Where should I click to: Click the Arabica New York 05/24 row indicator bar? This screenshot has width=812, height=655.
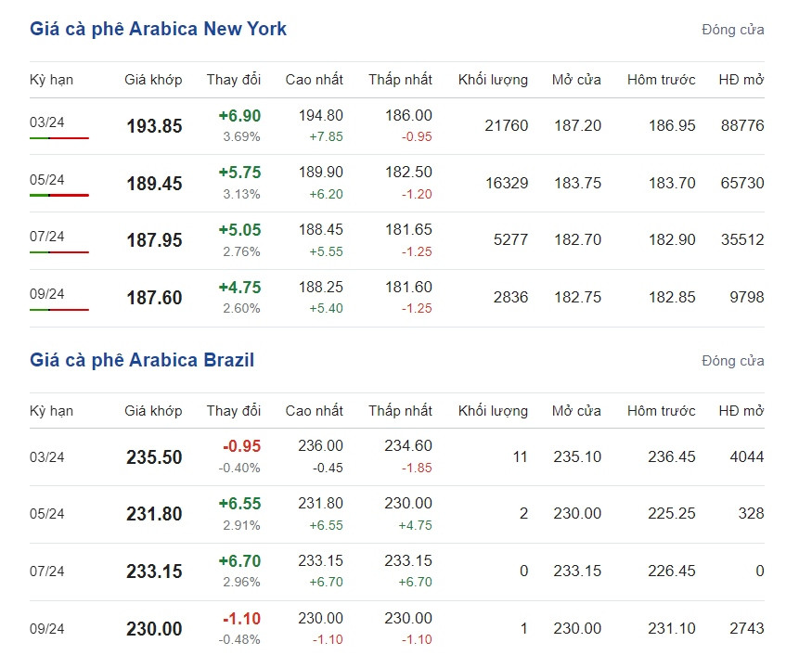coord(58,195)
